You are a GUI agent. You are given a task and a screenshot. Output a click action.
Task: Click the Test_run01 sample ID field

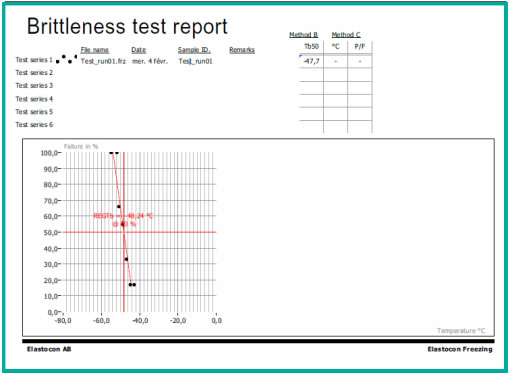click(x=195, y=61)
